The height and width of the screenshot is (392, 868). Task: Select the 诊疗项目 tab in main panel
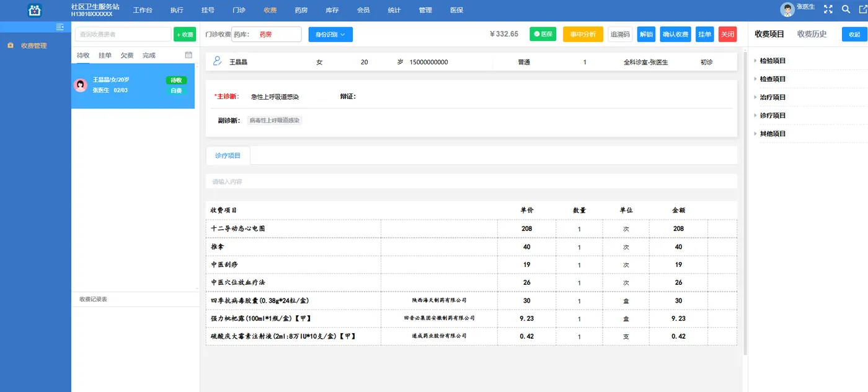click(x=228, y=155)
